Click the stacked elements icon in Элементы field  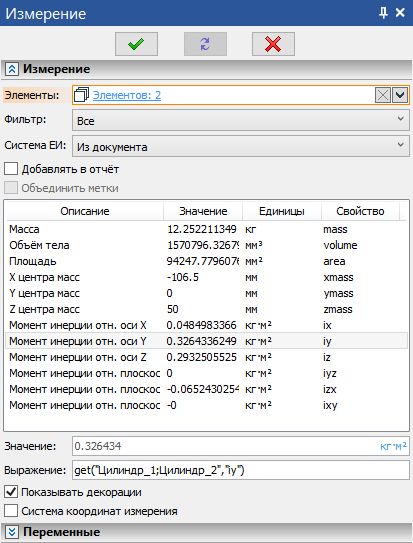point(81,95)
